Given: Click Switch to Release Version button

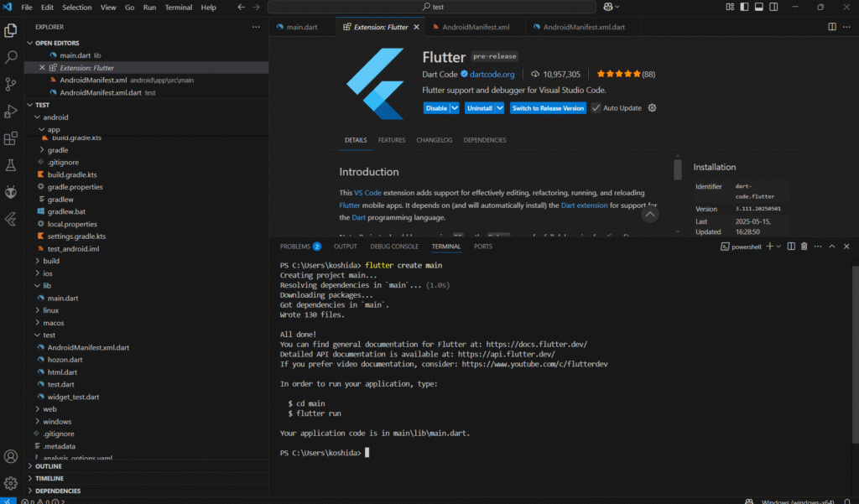Looking at the screenshot, I should [548, 108].
